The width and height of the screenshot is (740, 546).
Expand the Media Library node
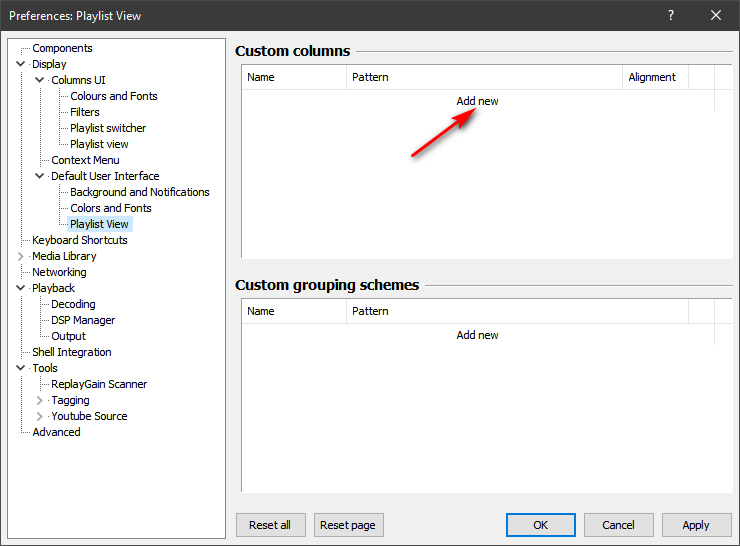click(21, 256)
